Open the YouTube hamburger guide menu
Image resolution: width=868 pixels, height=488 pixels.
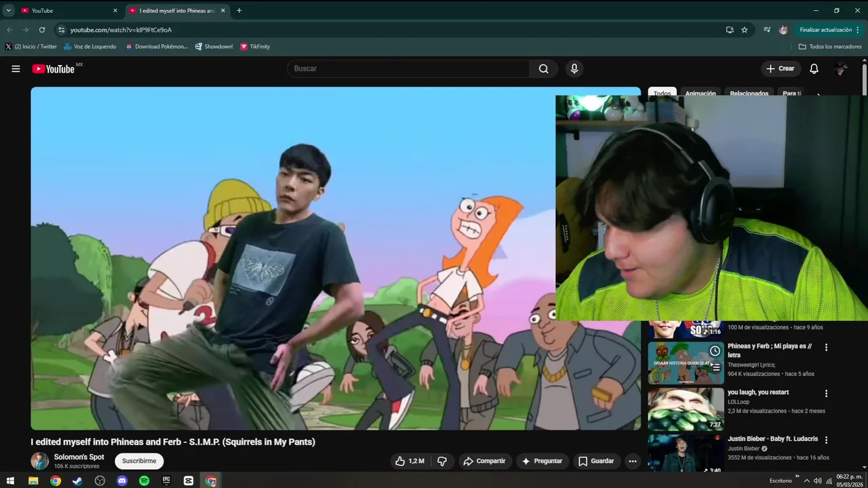click(16, 68)
